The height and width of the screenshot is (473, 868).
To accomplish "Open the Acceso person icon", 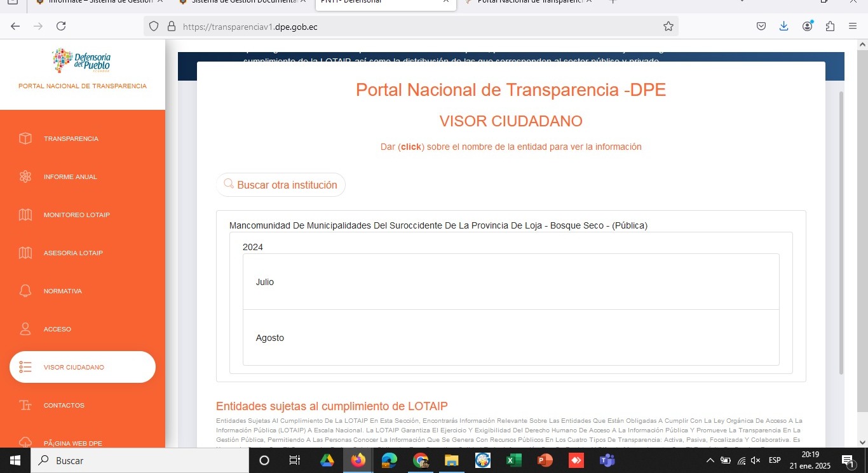I will (25, 329).
